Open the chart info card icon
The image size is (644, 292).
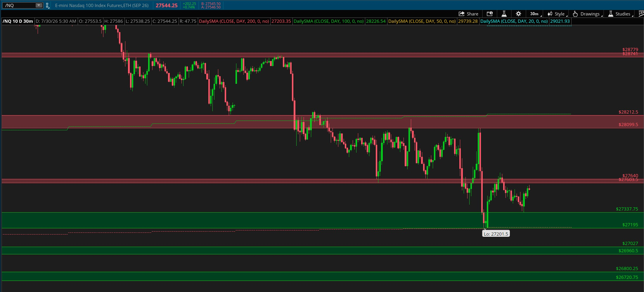point(490,14)
